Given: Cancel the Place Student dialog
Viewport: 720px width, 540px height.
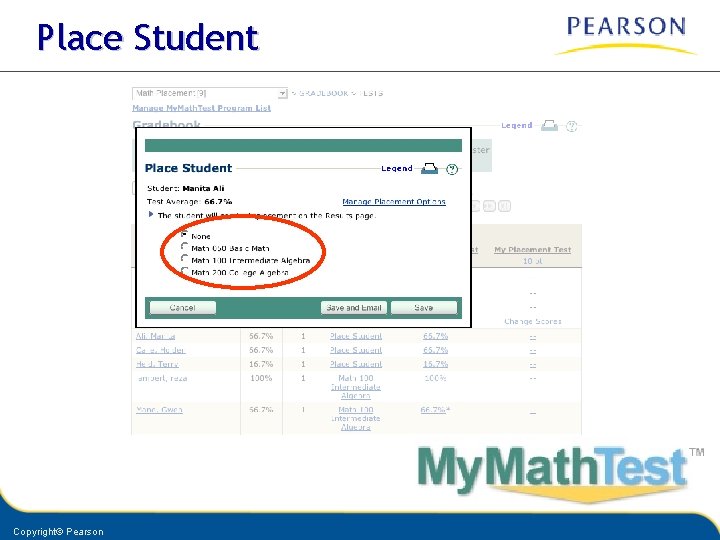Looking at the screenshot, I should [x=183, y=308].
